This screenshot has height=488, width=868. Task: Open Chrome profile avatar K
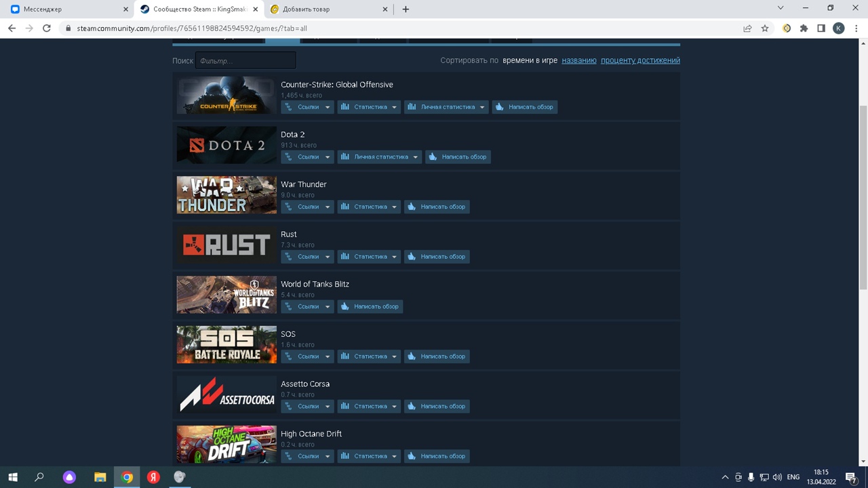[x=839, y=28]
